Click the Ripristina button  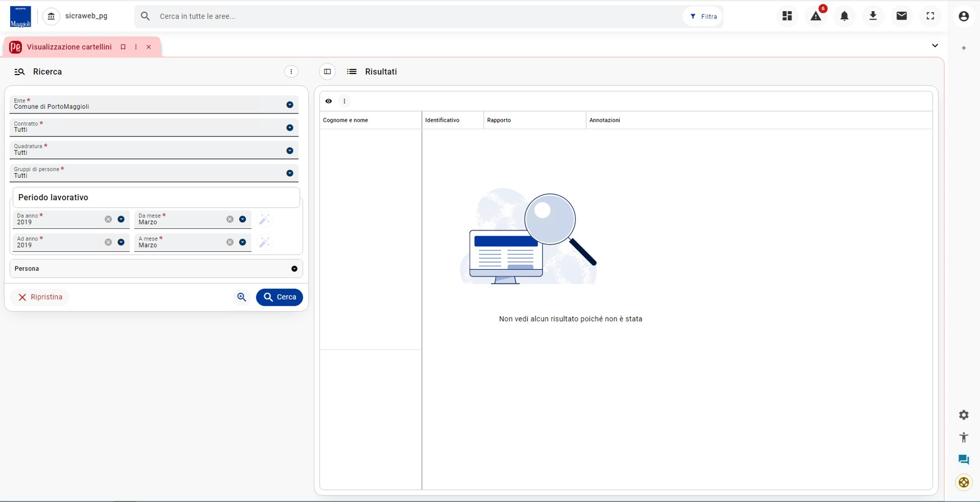click(40, 297)
